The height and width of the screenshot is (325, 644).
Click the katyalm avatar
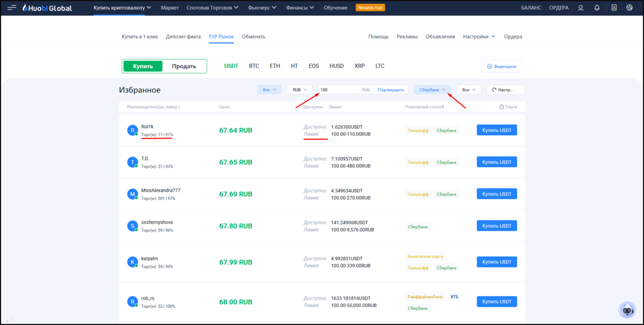pyautogui.click(x=132, y=262)
